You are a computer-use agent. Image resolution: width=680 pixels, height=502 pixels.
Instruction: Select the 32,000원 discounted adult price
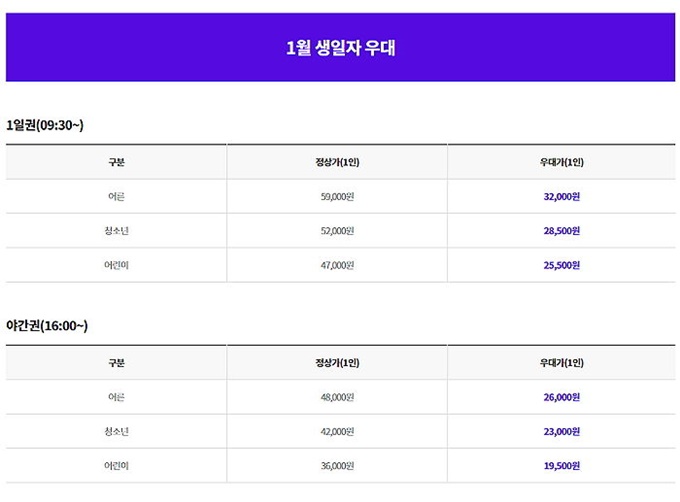[562, 196]
